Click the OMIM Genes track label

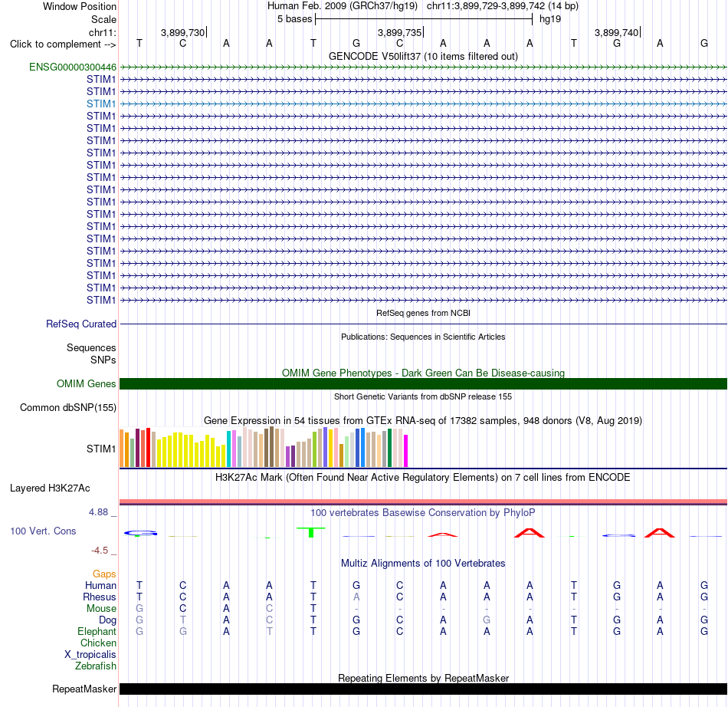(87, 383)
